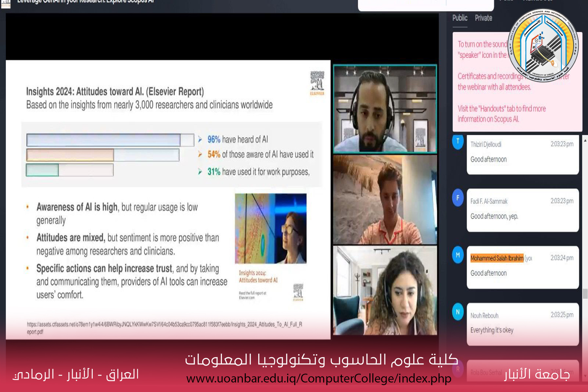Screen dimensions: 588x392
Task: Switch to the Private chat tab
Action: tap(483, 18)
